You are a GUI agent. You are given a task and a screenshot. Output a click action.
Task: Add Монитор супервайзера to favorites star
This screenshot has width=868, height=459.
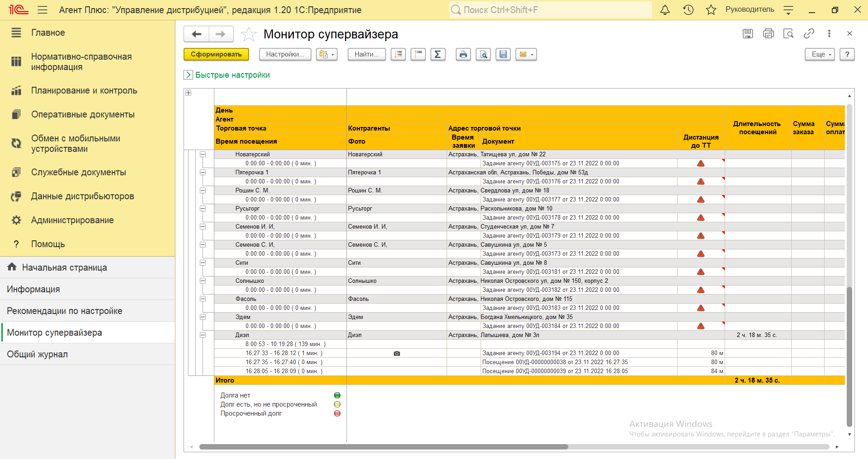[x=249, y=34]
